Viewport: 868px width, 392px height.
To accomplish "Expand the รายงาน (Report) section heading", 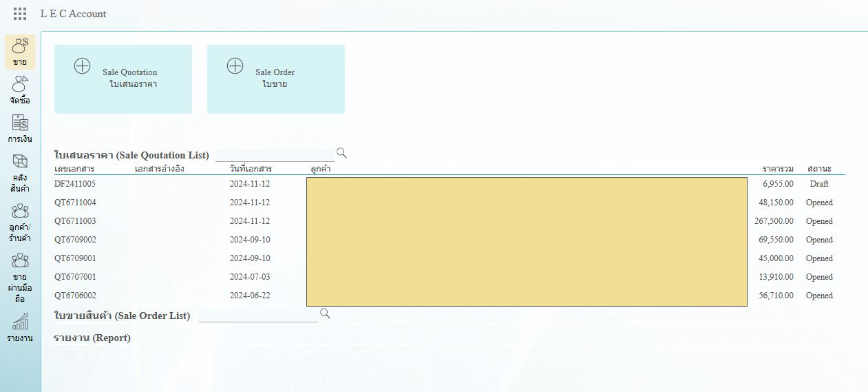I will [92, 338].
